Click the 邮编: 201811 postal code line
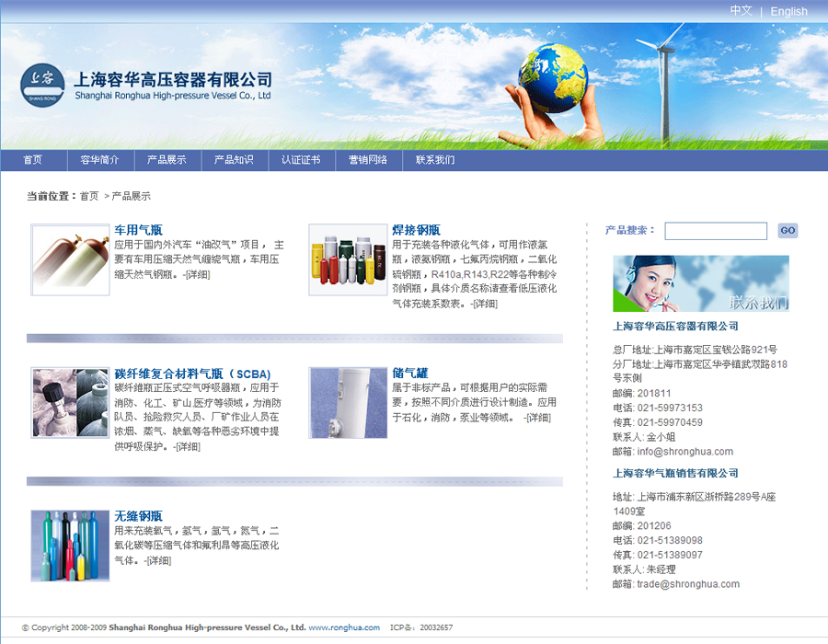The image size is (828, 644). 641,393
